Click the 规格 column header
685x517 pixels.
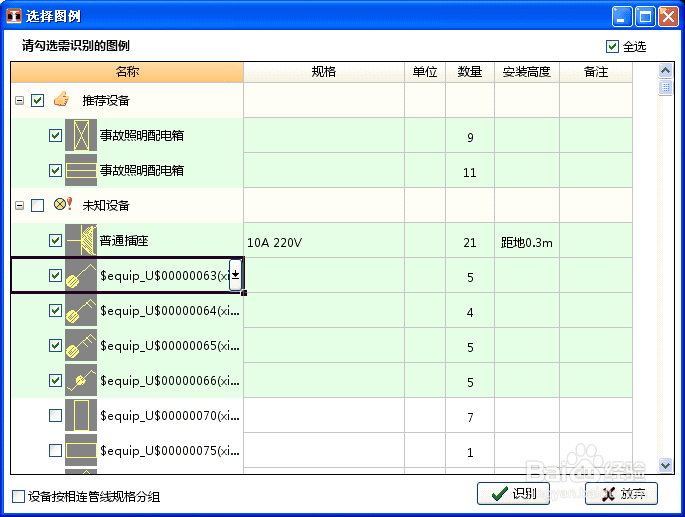324,72
